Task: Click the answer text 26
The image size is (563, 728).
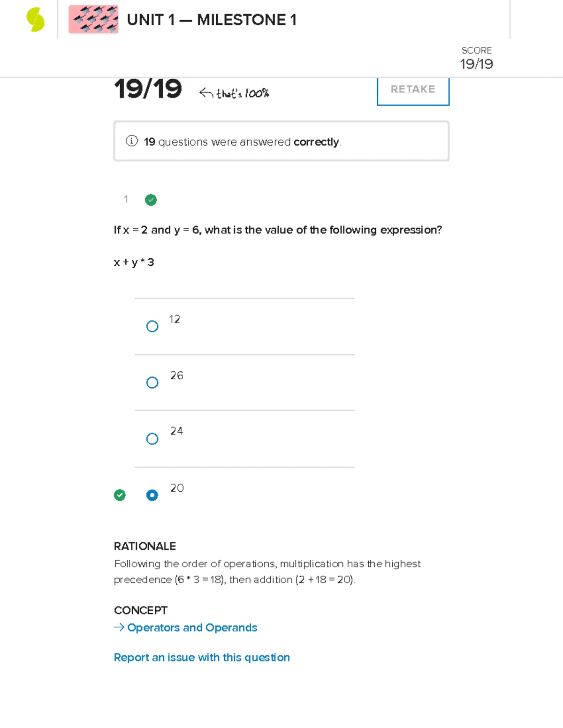Action: click(176, 375)
